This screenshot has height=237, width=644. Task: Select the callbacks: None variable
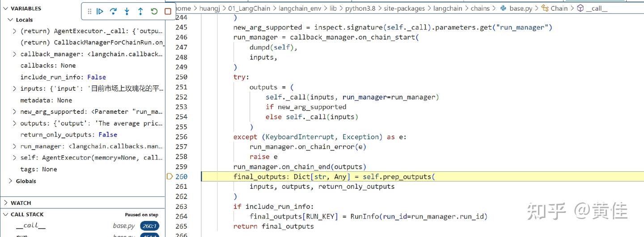[x=82, y=66]
